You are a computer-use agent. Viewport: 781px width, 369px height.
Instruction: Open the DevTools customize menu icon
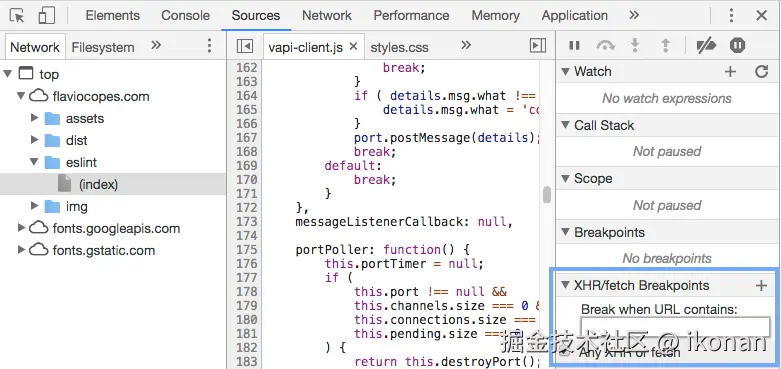click(x=731, y=15)
